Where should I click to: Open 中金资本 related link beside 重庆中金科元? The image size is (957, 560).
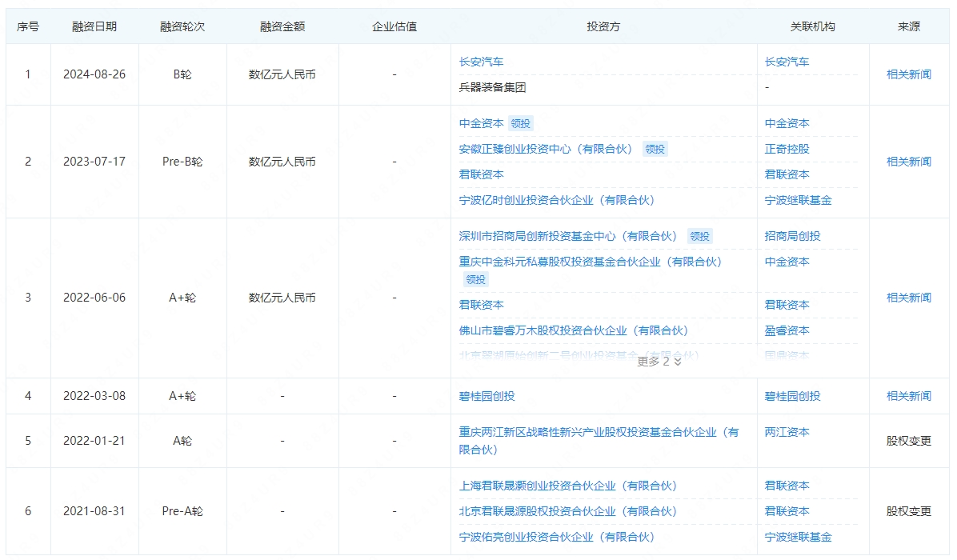[787, 262]
